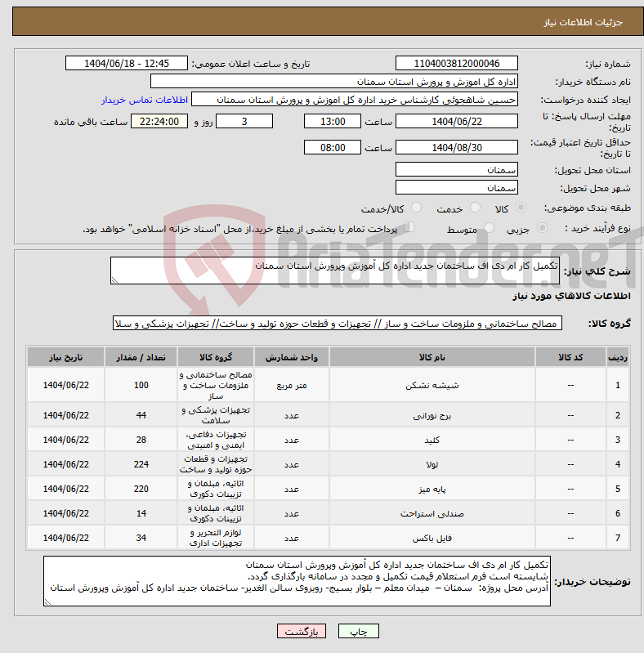Click the توضیحات خریدار text area
644x653 pixels.
(297, 581)
